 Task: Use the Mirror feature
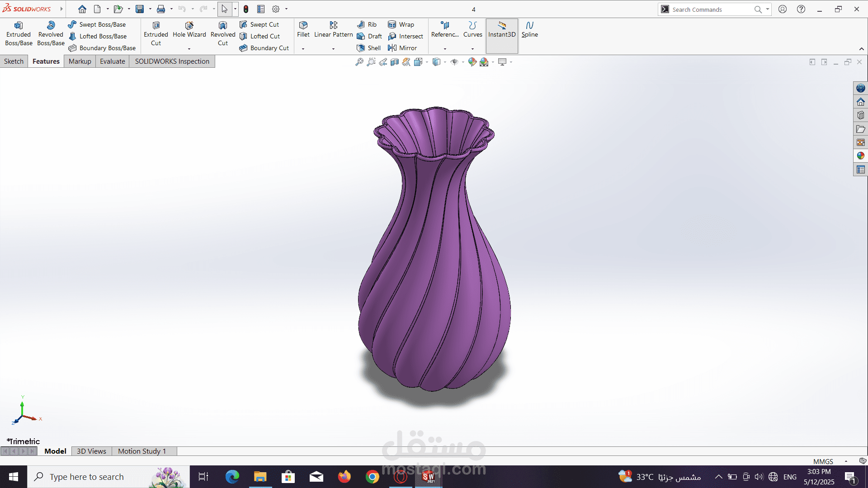pos(402,48)
